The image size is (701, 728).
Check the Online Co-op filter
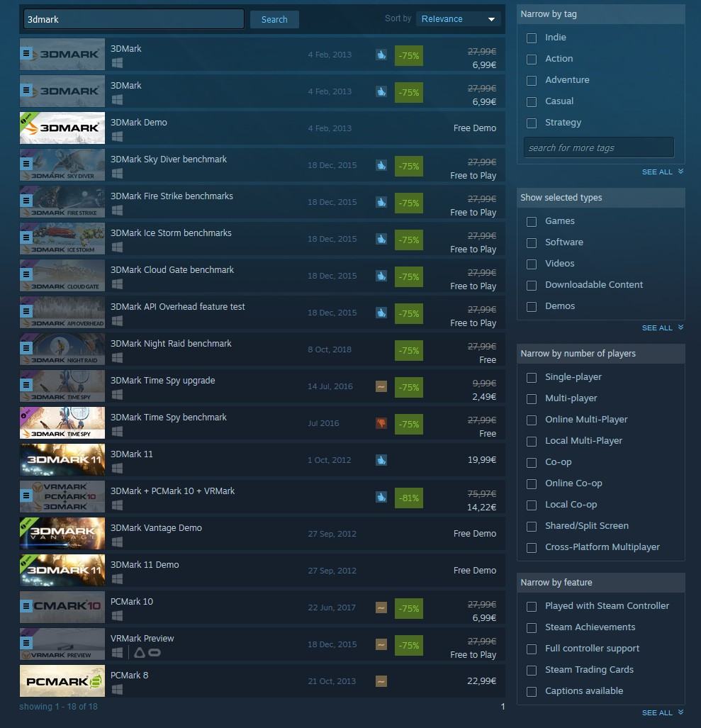pos(532,483)
